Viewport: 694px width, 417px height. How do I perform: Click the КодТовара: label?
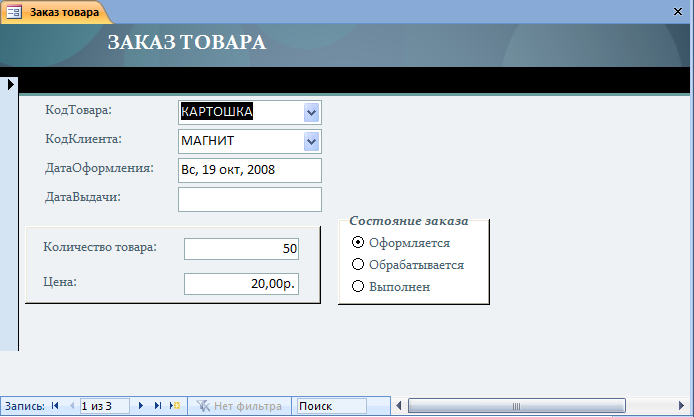pyautogui.click(x=78, y=110)
